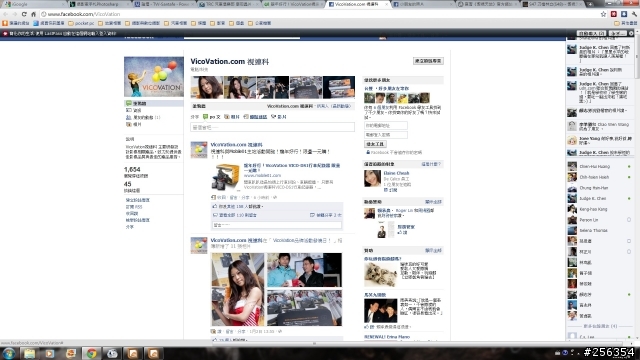The height and width of the screenshot is (360, 640).
Task: Select the Info item in left sidebar
Action: [x=134, y=110]
